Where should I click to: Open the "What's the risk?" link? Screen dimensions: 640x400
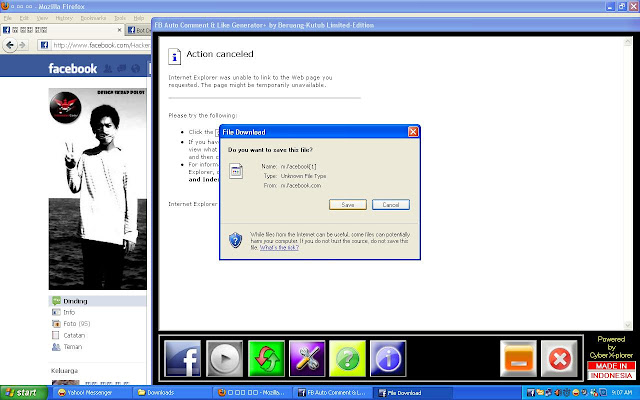click(279, 247)
